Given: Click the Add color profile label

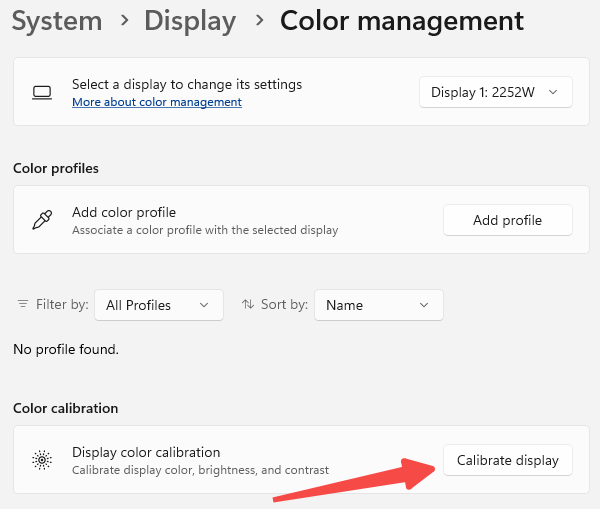Looking at the screenshot, I should tap(124, 212).
